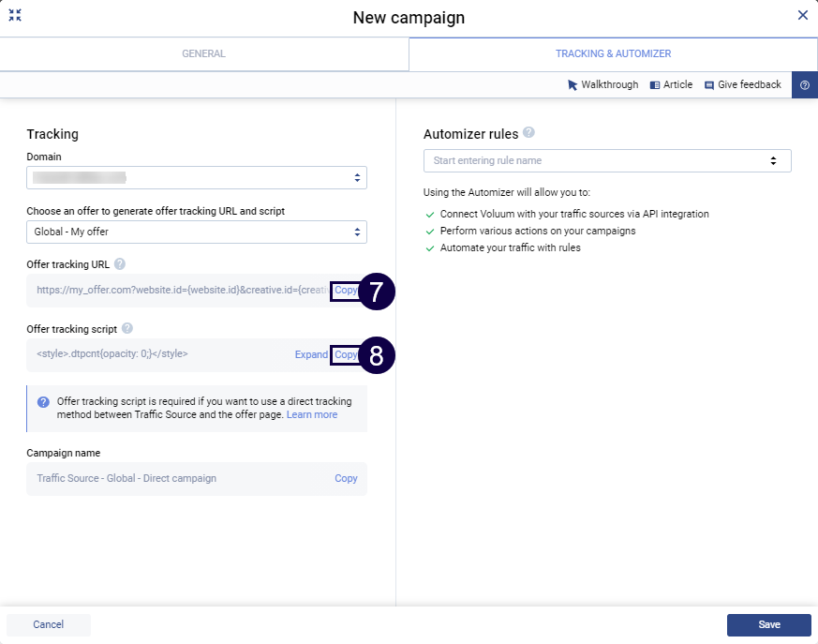Click help icon next to Automizer rules
Viewport: 818px width, 644px height.
[529, 133]
